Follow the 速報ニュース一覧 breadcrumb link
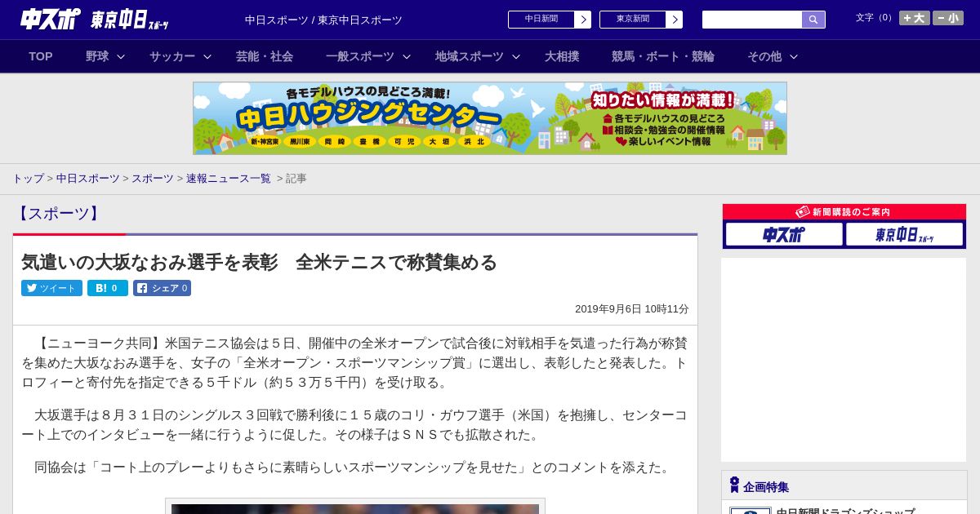This screenshot has width=980, height=514. pyautogui.click(x=229, y=178)
